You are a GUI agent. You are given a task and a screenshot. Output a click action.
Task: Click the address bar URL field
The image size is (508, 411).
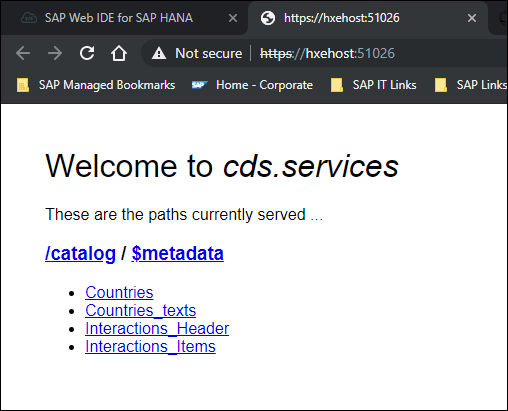[327, 53]
